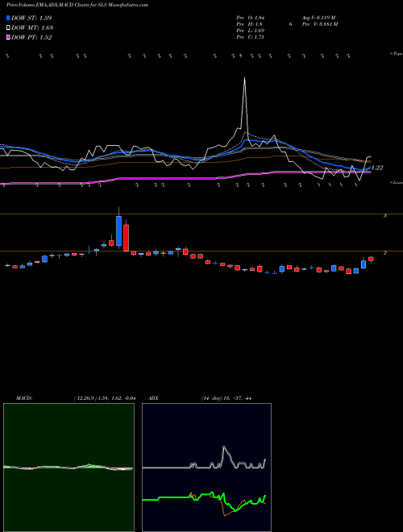Click the 'Pre O: 1.84' open value
The height and width of the screenshot is (532, 403).
click(251, 18)
